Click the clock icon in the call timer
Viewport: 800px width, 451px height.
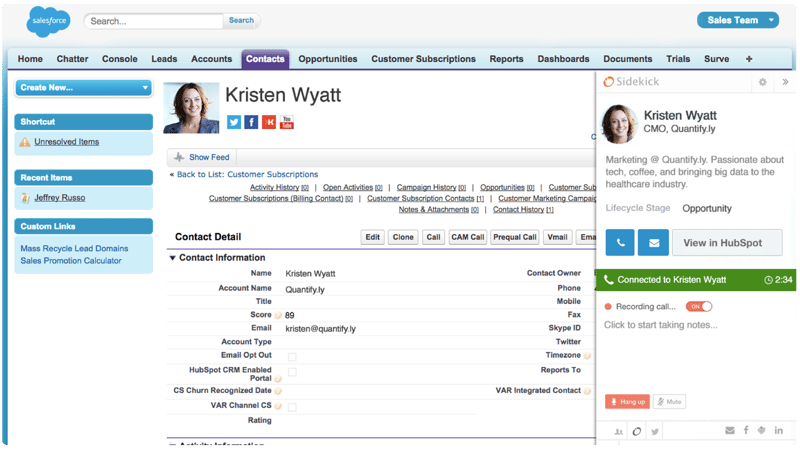pos(768,280)
